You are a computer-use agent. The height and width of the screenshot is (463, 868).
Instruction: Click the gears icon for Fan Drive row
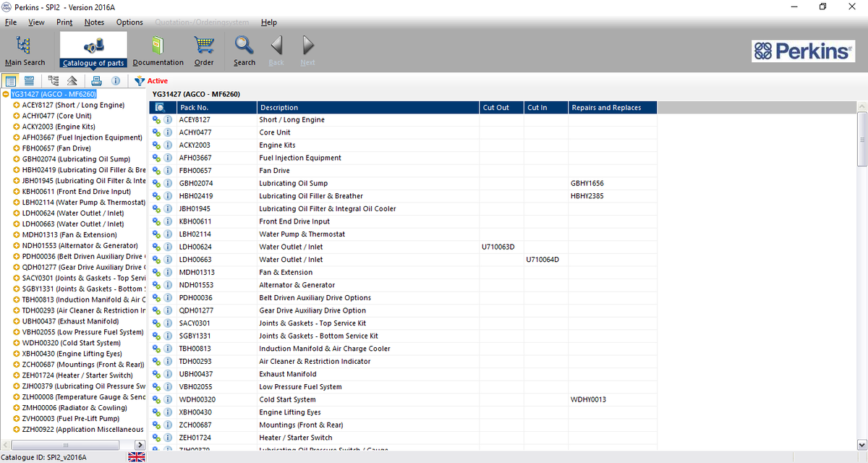coord(156,171)
